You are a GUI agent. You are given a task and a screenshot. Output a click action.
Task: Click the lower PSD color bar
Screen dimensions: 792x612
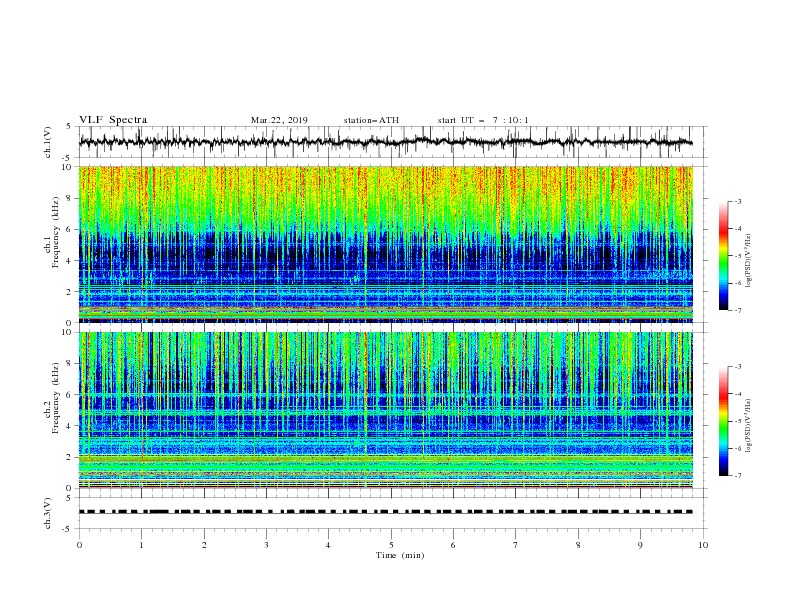[723, 421]
